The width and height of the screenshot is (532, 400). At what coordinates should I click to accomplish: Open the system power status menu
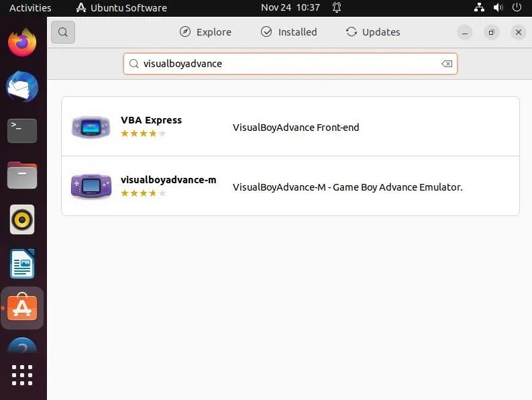click(x=498, y=7)
